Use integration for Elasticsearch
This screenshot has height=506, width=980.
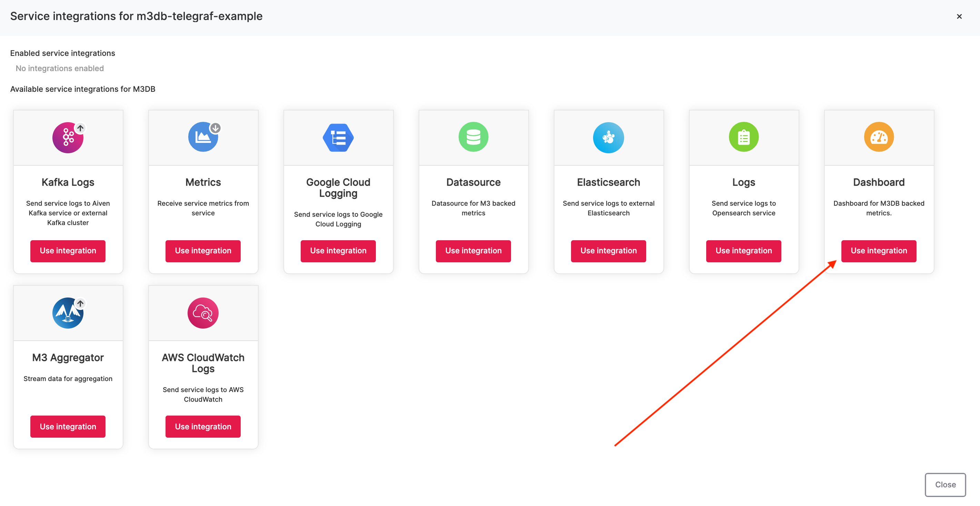coord(608,251)
